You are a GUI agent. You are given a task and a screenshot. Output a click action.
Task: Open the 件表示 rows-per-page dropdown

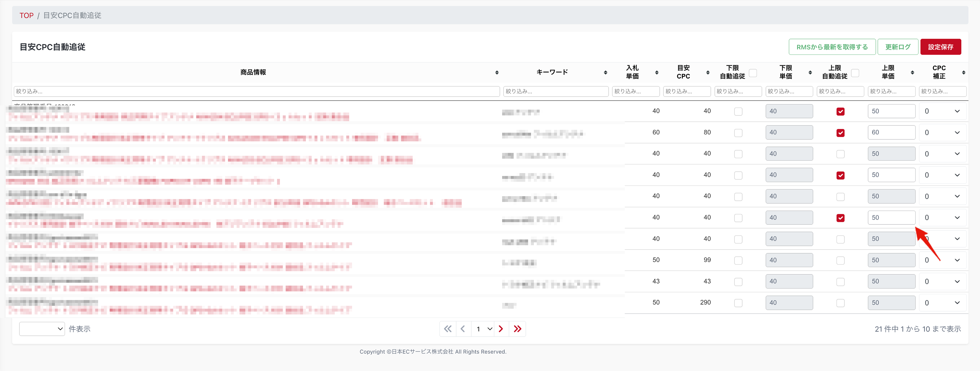pyautogui.click(x=42, y=329)
